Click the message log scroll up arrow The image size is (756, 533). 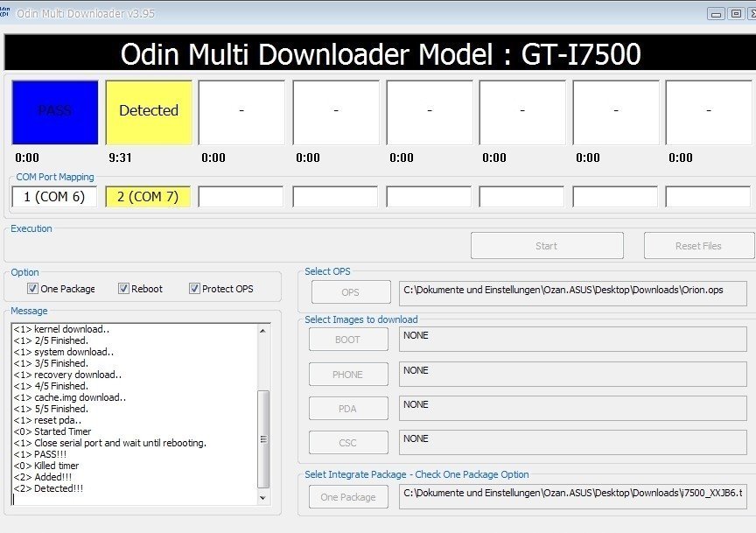(x=262, y=331)
